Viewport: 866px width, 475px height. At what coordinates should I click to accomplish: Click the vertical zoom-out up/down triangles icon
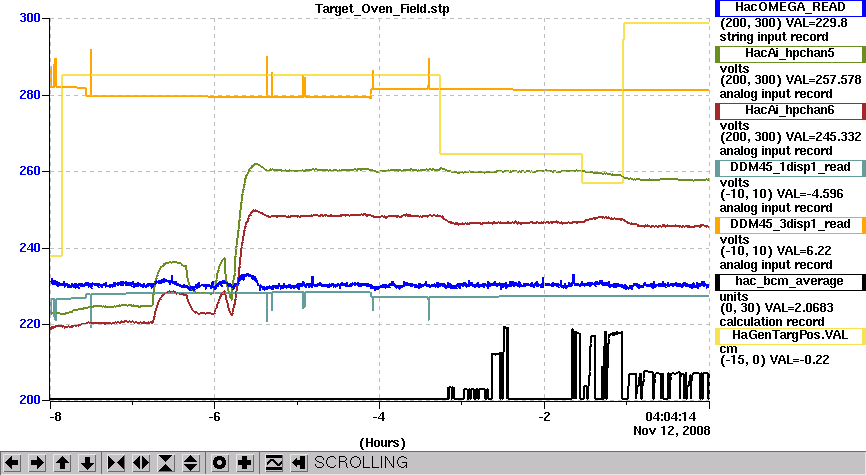point(191,462)
